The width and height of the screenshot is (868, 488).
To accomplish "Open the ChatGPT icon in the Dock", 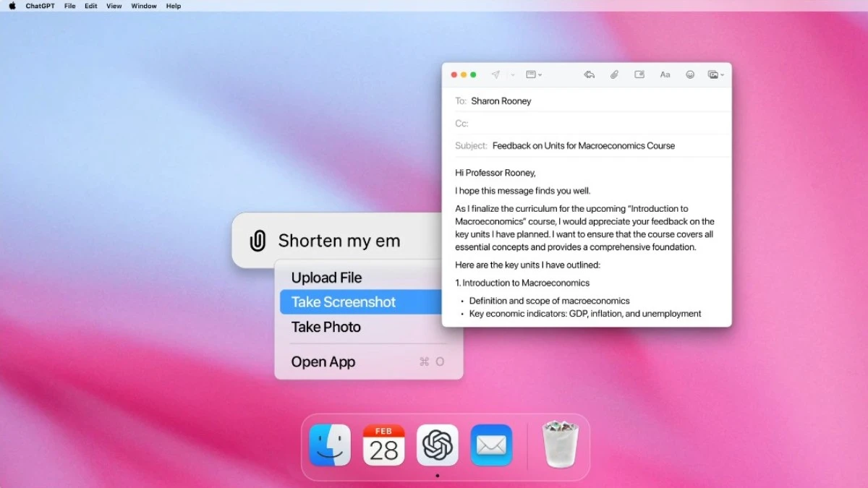I will [437, 445].
